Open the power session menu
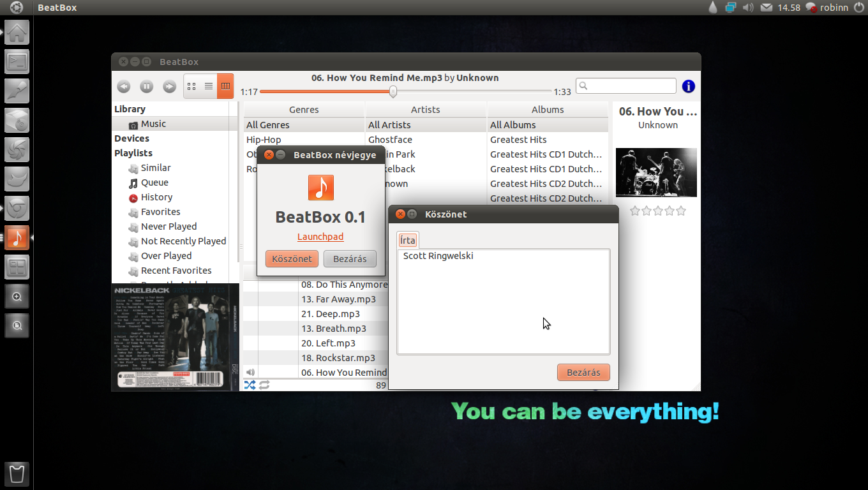The height and width of the screenshot is (490, 868). (858, 8)
